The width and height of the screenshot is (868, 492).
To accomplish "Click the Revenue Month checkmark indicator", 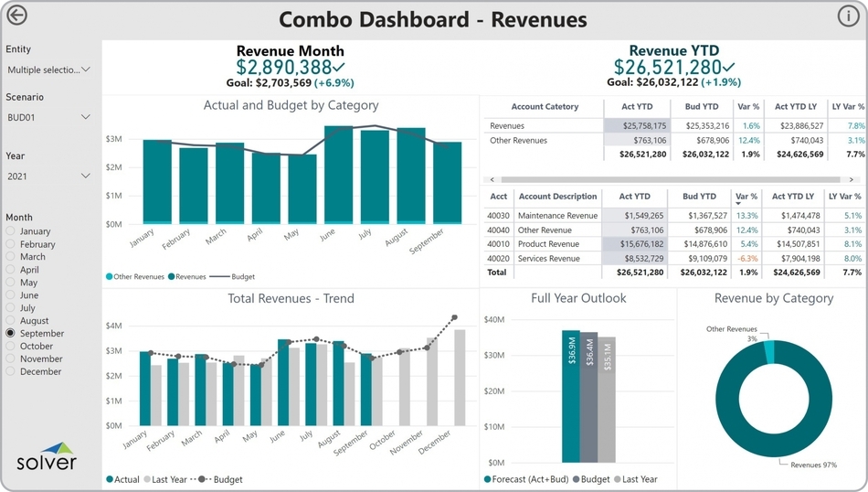I will click(x=339, y=68).
